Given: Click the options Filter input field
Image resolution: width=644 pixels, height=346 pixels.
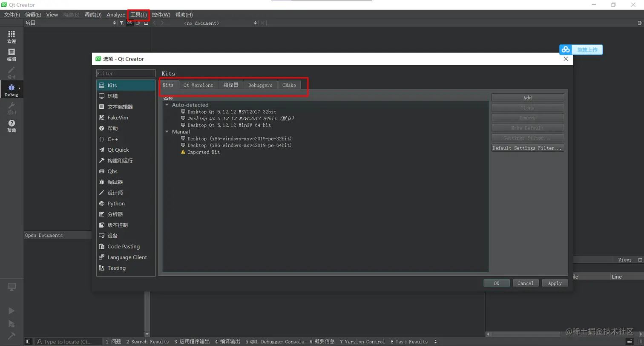Looking at the screenshot, I should 126,74.
